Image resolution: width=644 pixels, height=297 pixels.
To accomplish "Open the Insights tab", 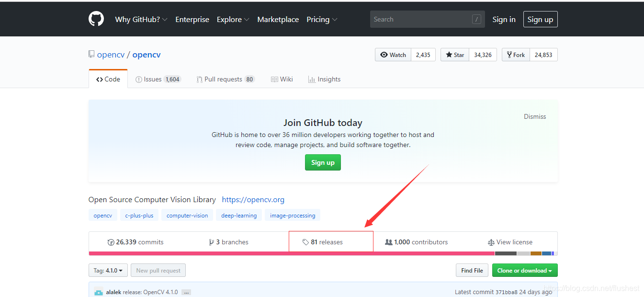I will pos(324,79).
